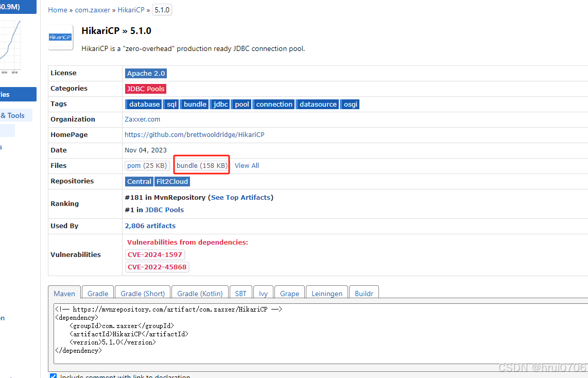Click the Repositories row label
Image resolution: width=588 pixels, height=378 pixels.
pos(72,181)
